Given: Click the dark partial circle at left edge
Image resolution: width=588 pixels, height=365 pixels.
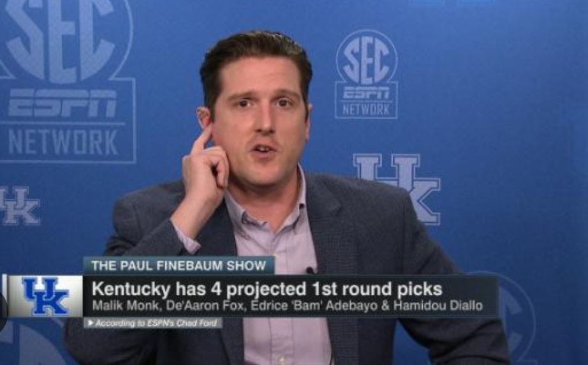Looking at the screenshot, I should pos(3,311).
